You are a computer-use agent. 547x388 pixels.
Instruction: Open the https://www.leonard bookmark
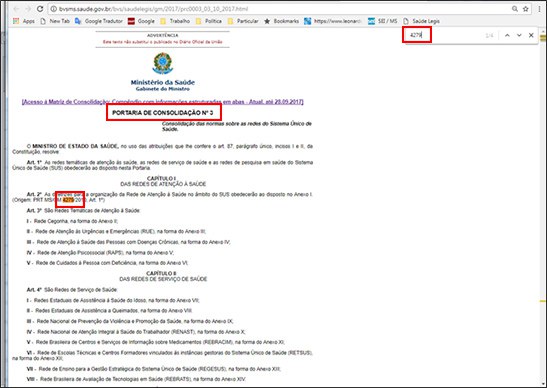332,21
